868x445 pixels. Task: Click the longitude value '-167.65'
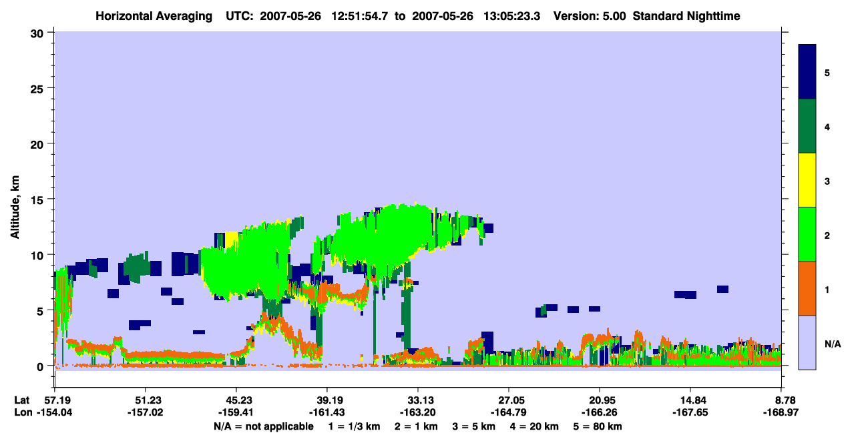tap(690, 413)
